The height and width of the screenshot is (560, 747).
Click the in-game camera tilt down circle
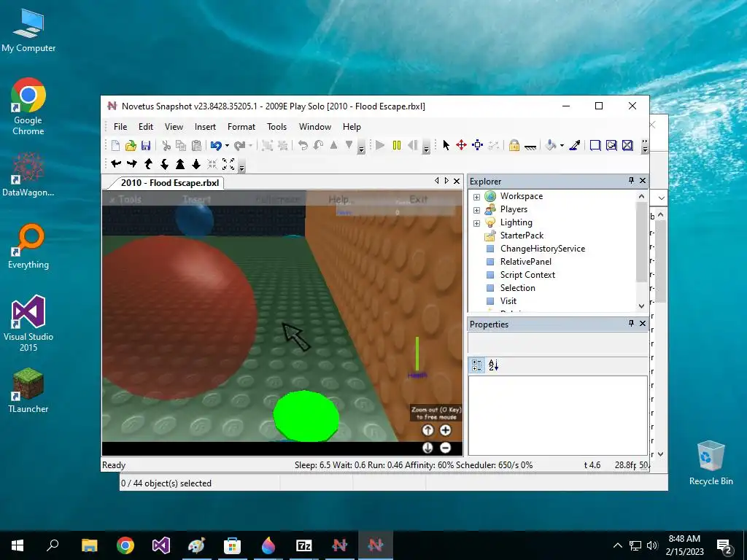tap(427, 448)
